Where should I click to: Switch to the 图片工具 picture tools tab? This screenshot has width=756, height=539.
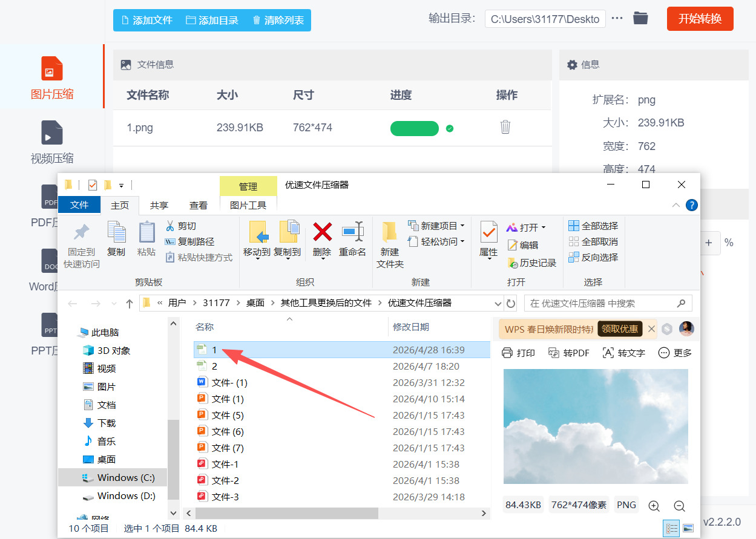[248, 205]
